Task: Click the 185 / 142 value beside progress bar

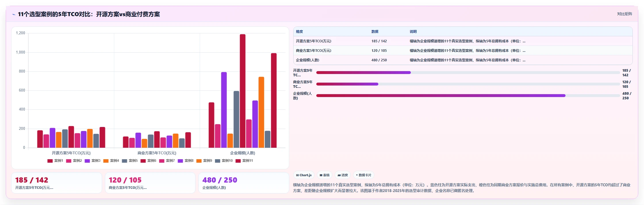Action: 627,73
